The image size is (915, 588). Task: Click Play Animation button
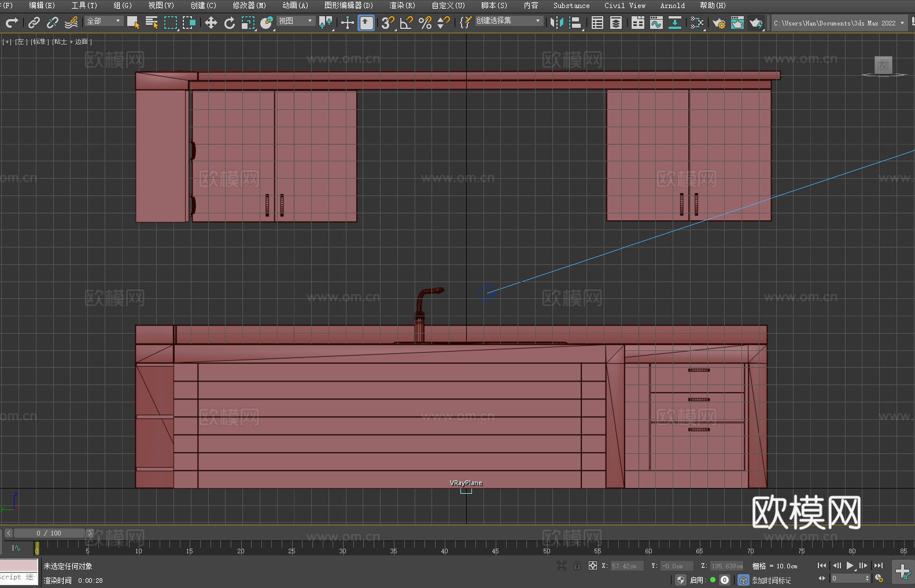tap(850, 565)
